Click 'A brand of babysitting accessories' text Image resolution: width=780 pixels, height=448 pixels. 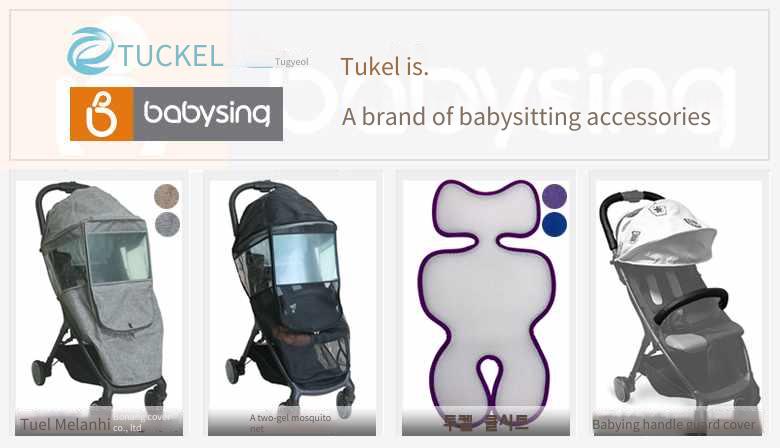(526, 117)
